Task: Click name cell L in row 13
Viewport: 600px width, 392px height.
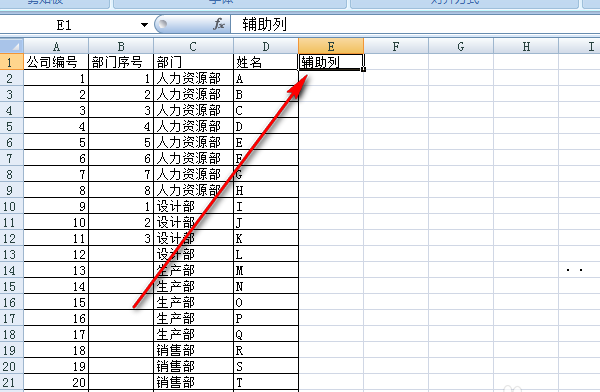Action: (x=266, y=255)
